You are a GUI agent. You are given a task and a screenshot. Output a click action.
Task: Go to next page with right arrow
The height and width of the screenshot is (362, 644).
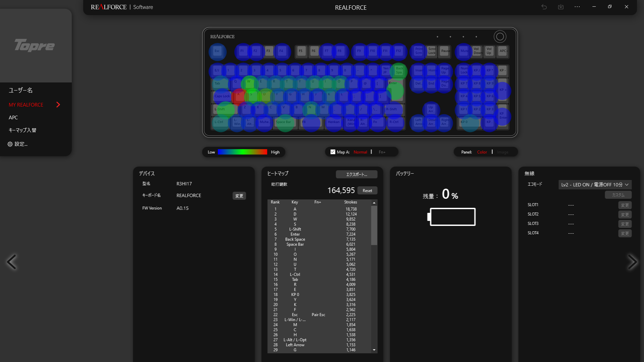[632, 262]
